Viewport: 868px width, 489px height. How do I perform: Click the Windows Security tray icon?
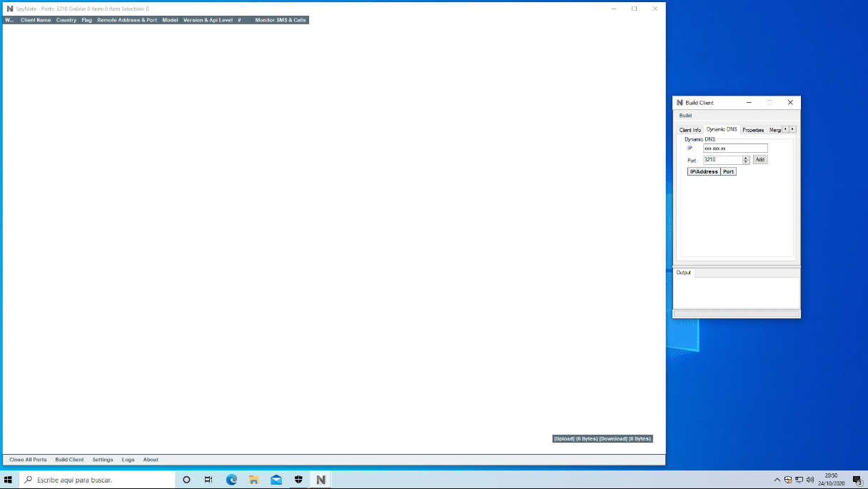click(788, 480)
